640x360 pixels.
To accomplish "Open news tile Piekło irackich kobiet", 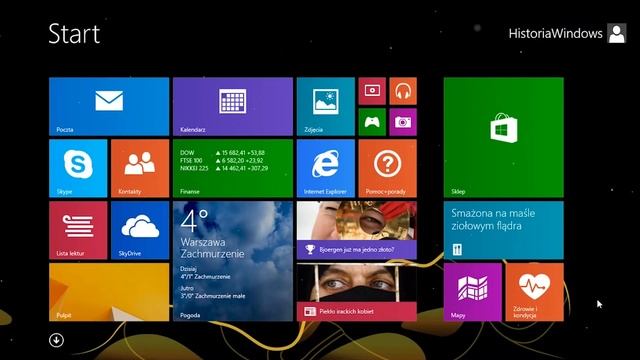I will point(357,292).
